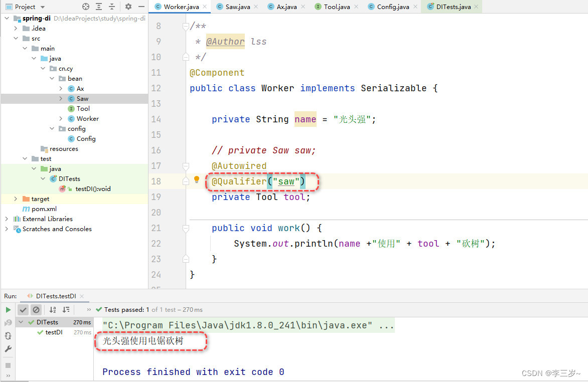Expand the Worker class node
This screenshot has width=588, height=382.
pyautogui.click(x=61, y=118)
